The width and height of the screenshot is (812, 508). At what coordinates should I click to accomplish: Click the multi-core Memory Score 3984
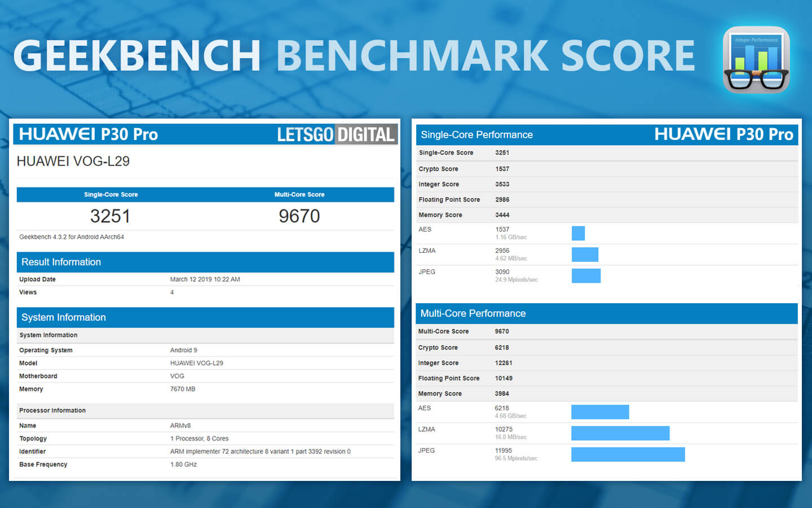[x=502, y=394]
